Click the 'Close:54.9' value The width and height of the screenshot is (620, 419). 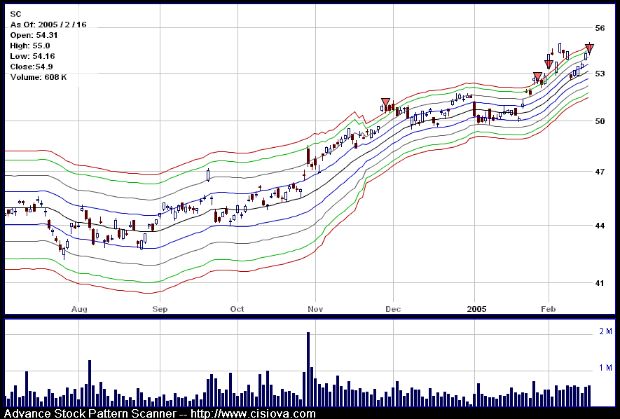(x=32, y=67)
